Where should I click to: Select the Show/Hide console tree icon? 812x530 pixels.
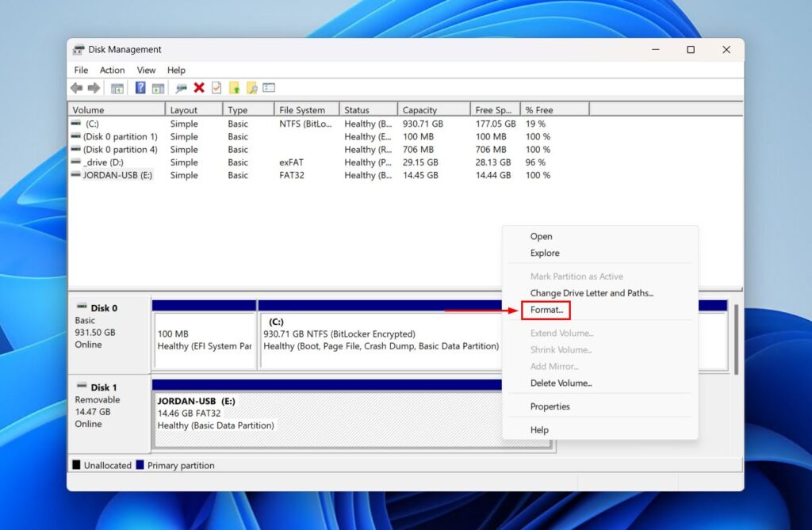pos(117,87)
